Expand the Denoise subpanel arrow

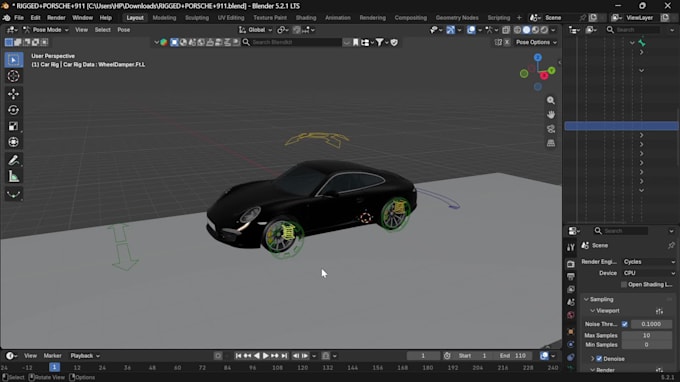click(592, 359)
